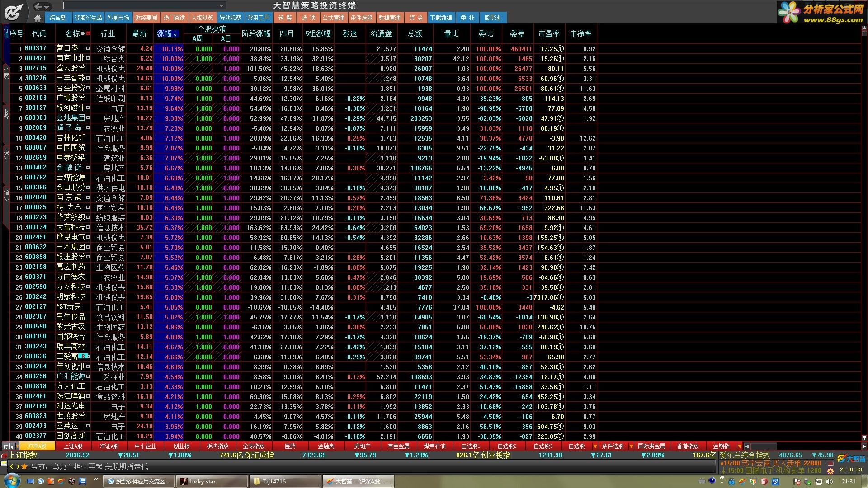Sort by the 涨幅 column header
Screen dimensions: 868x488
(168, 33)
